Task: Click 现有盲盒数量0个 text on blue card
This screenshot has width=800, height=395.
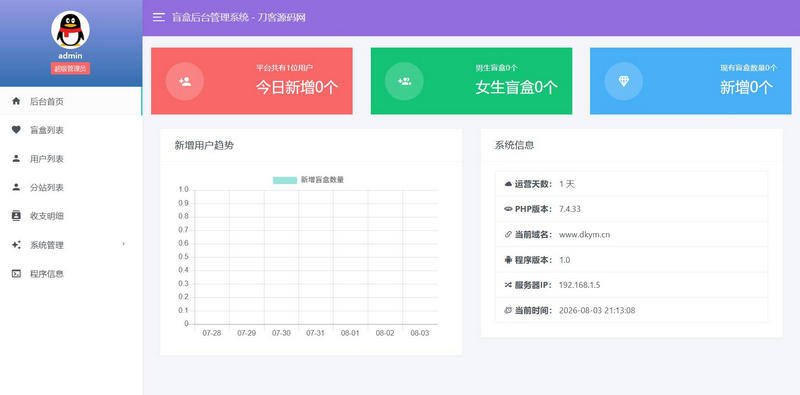Action: (748, 68)
